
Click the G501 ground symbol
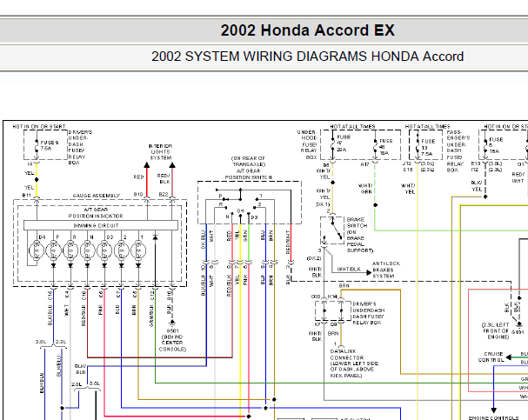(172, 323)
